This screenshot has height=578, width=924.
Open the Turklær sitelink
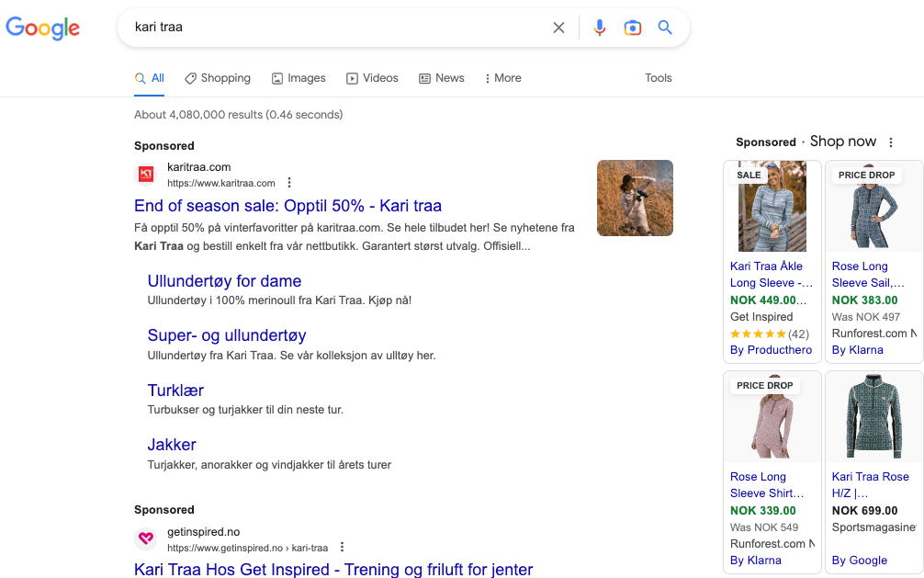(175, 391)
